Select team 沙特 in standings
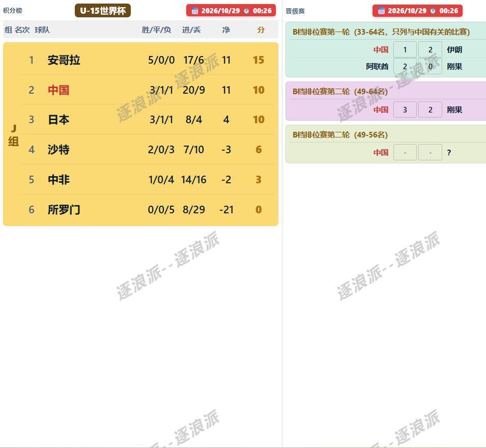 point(59,150)
